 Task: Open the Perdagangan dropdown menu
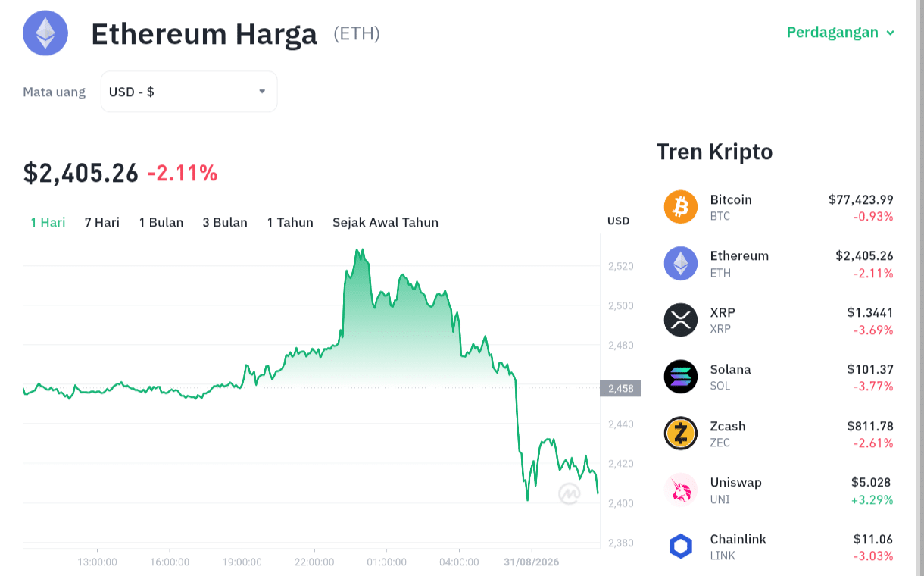pos(841,33)
